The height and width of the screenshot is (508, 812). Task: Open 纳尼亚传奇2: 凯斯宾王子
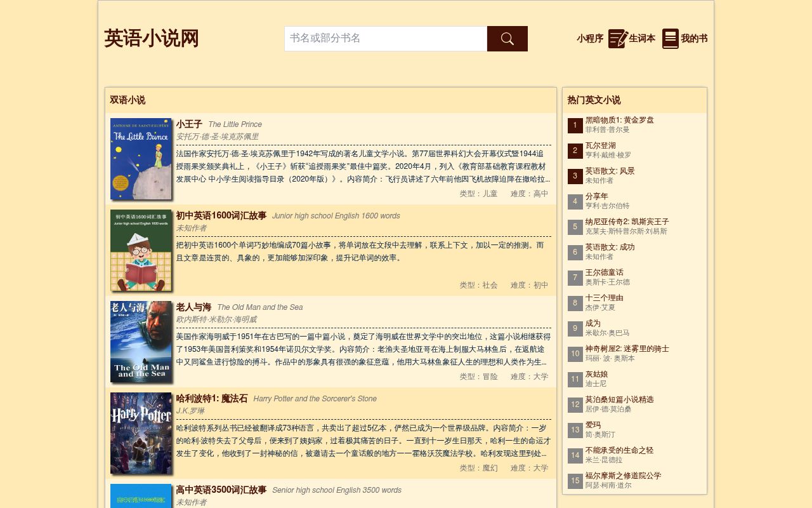(x=627, y=222)
